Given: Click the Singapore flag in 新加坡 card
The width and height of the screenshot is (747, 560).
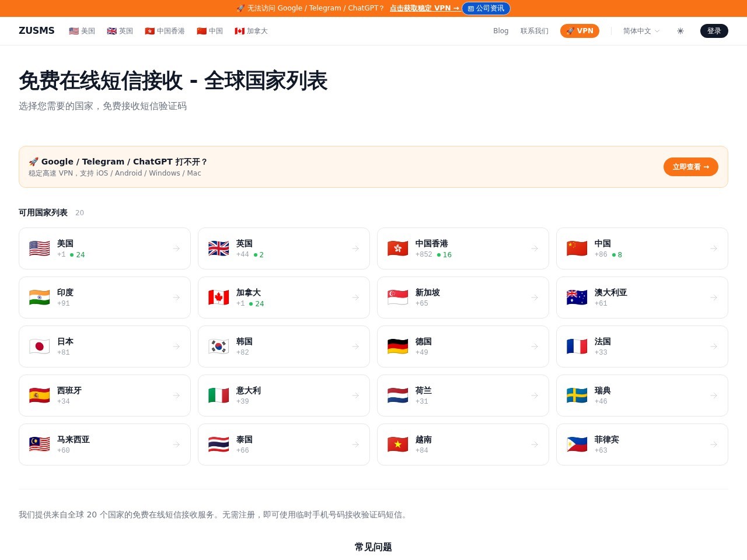Looking at the screenshot, I should pyautogui.click(x=398, y=297).
